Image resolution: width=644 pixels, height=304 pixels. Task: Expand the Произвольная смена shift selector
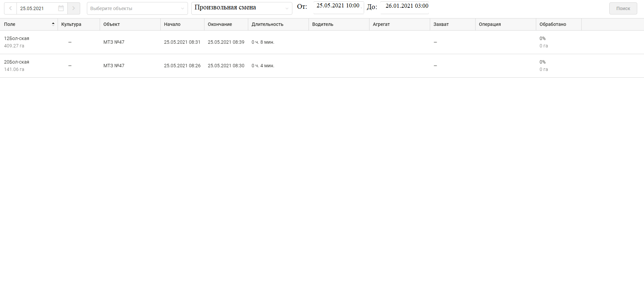click(241, 8)
